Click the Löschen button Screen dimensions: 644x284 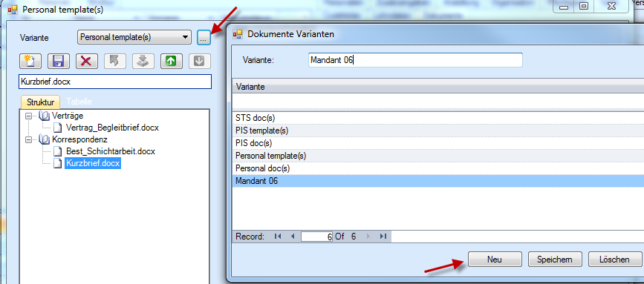(x=614, y=259)
